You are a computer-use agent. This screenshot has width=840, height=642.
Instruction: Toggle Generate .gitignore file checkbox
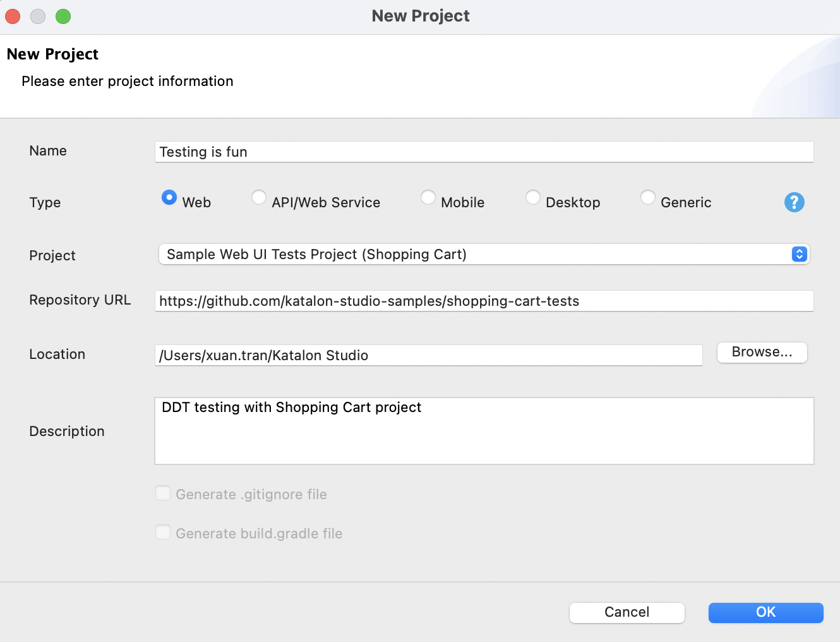163,494
